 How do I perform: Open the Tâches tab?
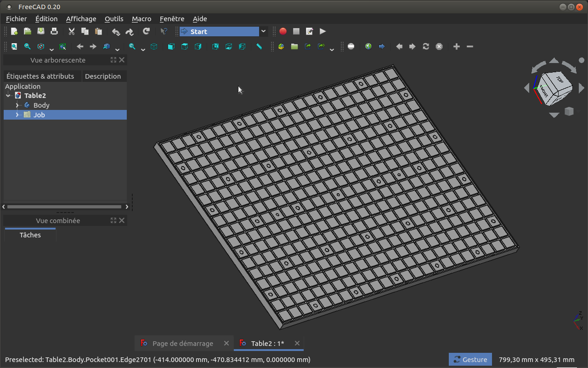click(x=30, y=235)
